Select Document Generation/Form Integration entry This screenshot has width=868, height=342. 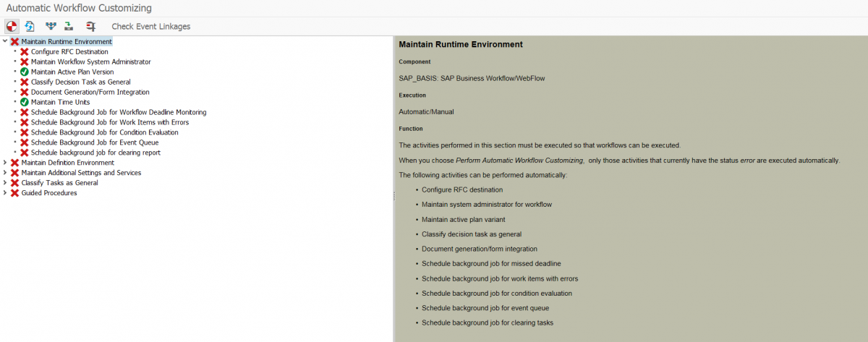click(90, 93)
